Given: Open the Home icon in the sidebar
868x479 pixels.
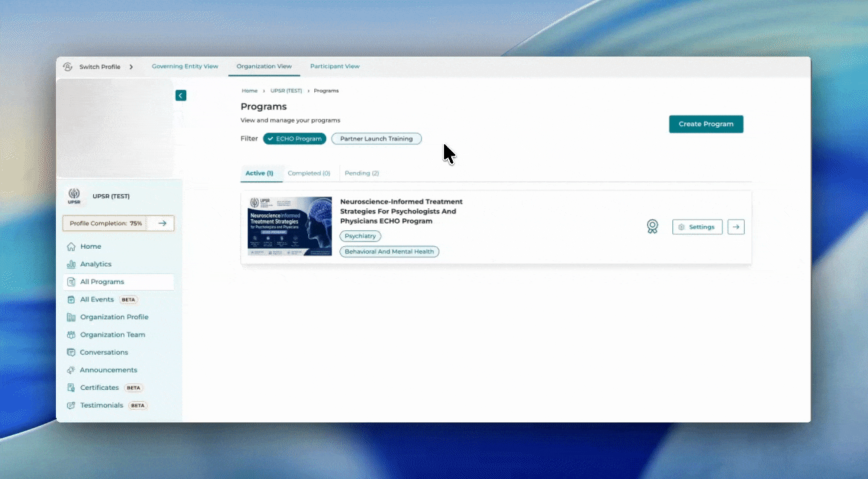Looking at the screenshot, I should (71, 247).
